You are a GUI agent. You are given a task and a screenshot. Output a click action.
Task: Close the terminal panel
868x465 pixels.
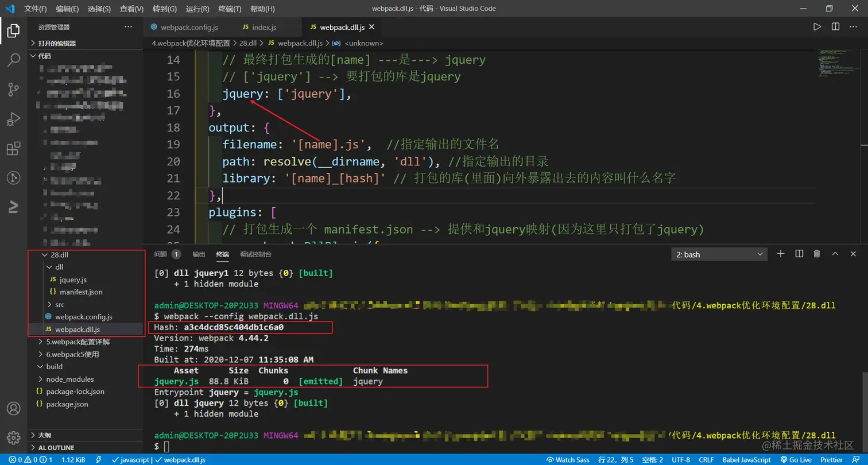pos(853,254)
